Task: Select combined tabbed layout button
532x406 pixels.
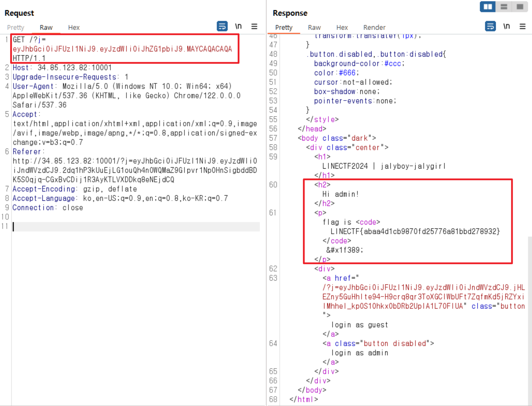Action: (x=520, y=7)
